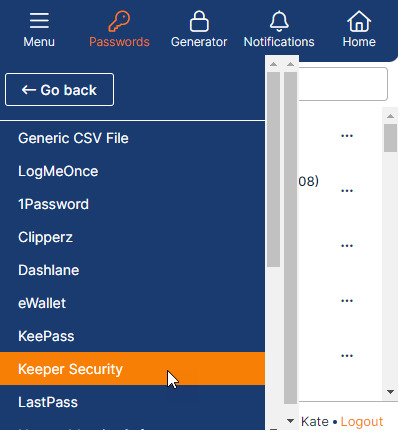Image resolution: width=398 pixels, height=438 pixels.
Task: Open the Notifications bell icon
Action: point(279,21)
